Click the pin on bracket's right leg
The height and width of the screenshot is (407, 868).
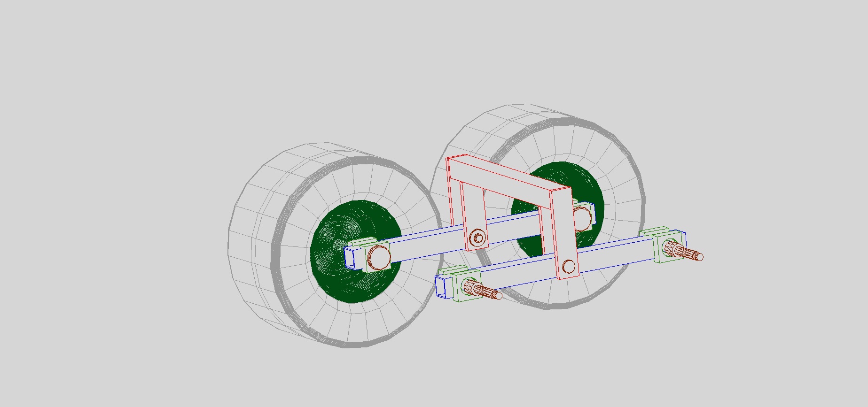[x=569, y=267]
